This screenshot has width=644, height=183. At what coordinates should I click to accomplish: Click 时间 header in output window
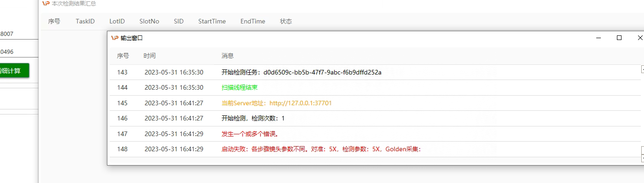click(150, 56)
